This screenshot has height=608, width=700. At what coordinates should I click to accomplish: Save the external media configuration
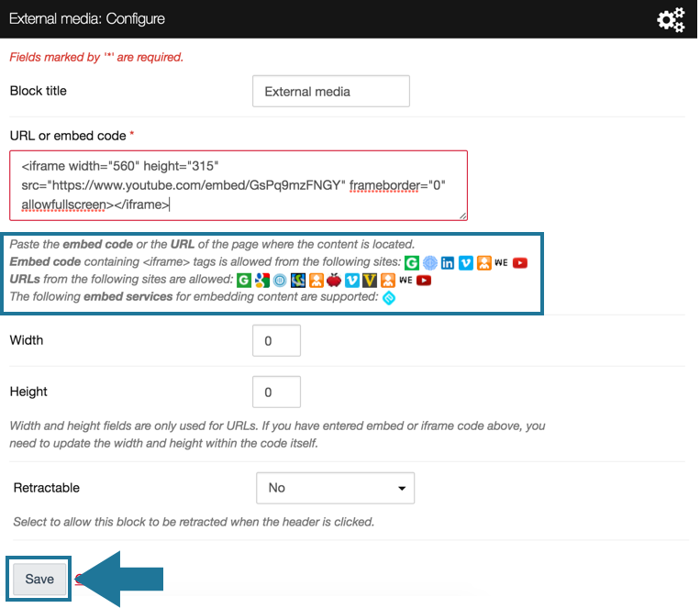39,579
